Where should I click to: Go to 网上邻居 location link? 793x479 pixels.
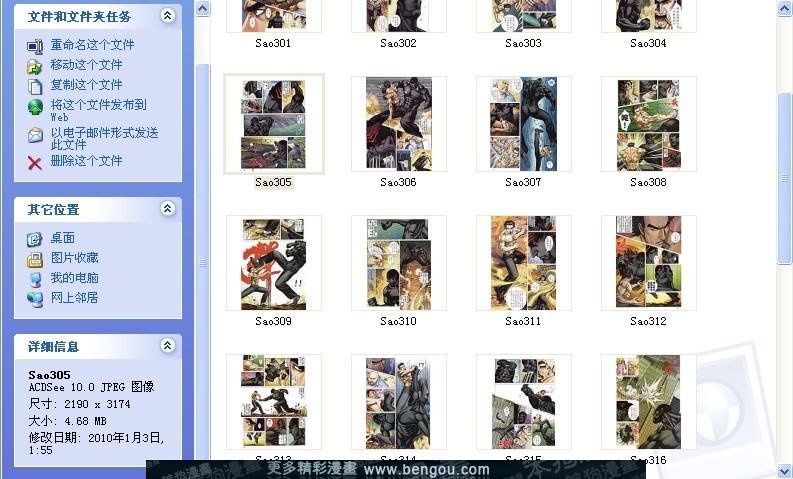pyautogui.click(x=74, y=297)
